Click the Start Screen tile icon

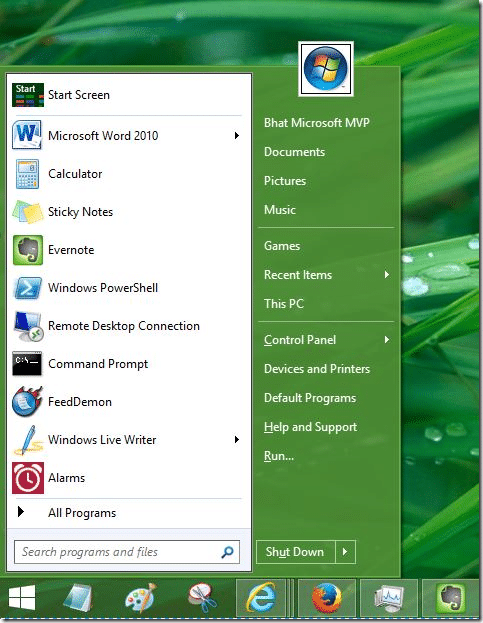[x=27, y=95]
